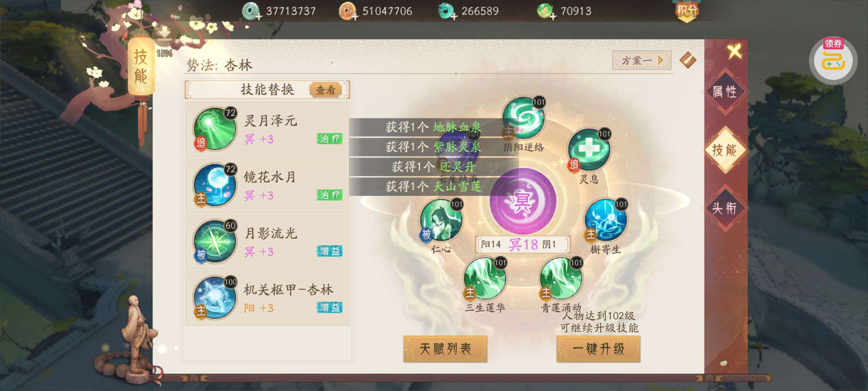Select the 镜花水月 skill entry
868x391 pixels.
coord(267,185)
